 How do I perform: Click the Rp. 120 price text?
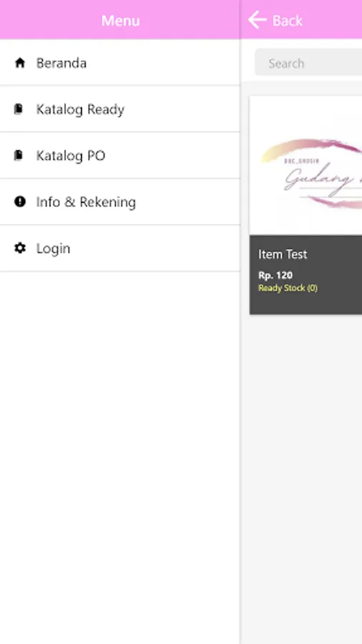(x=275, y=275)
